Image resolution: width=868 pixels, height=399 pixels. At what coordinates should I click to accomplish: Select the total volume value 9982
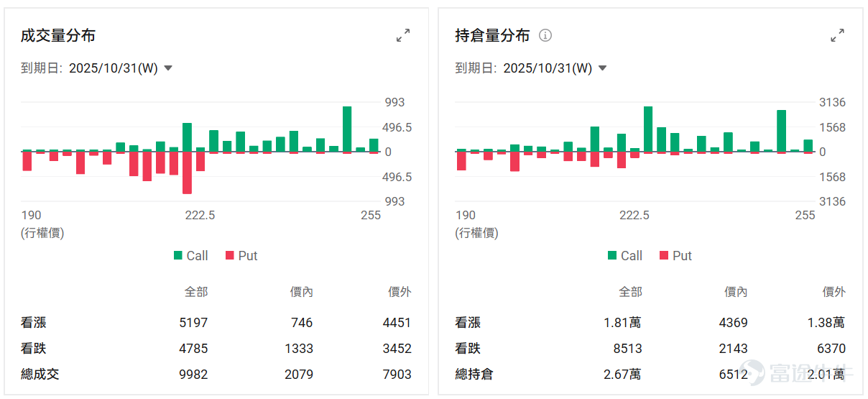193,375
